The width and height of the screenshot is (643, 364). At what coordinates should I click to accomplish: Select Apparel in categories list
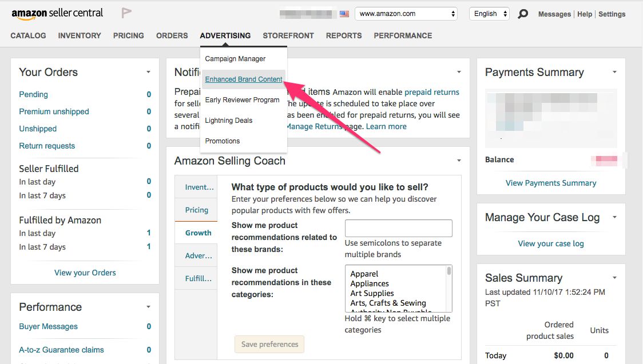(364, 274)
